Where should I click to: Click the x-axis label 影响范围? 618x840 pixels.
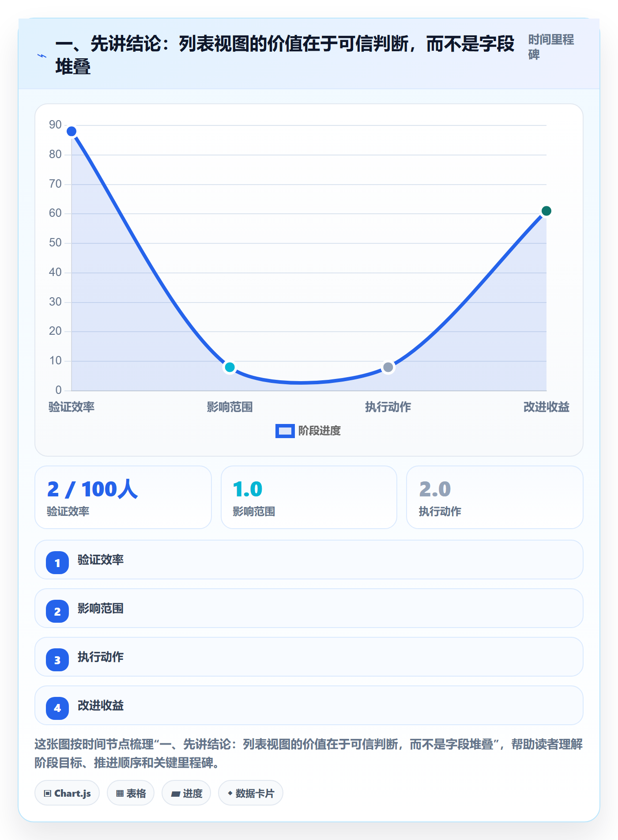click(230, 407)
